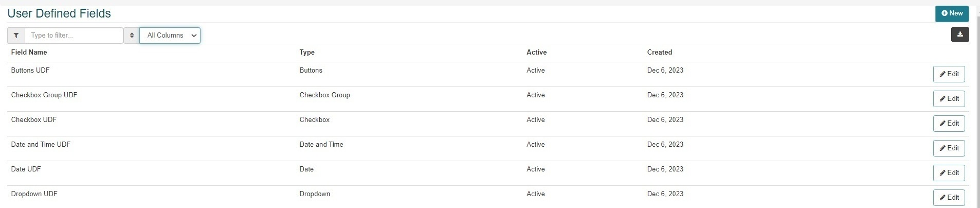This screenshot has height=208, width=980.
Task: Select the Dropdown UDF field name
Action: (34, 194)
